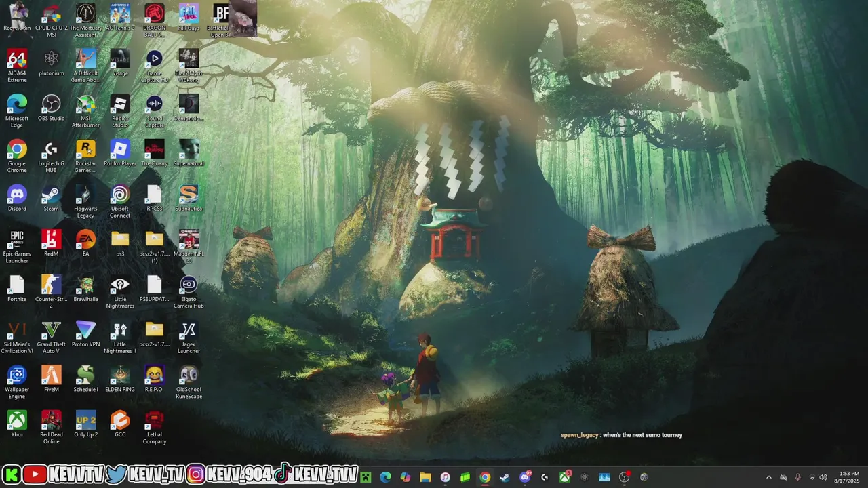
Task: Select the Sound Capture desktop shortcut
Action: coord(155,111)
